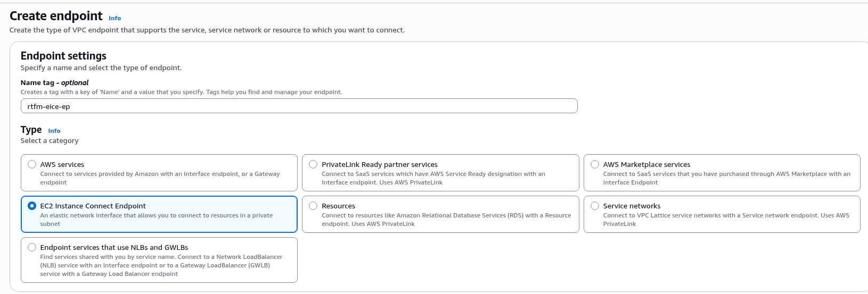Click the EC2 Instance Connect Endpoint radio
This screenshot has width=868, height=294.
pyautogui.click(x=32, y=206)
